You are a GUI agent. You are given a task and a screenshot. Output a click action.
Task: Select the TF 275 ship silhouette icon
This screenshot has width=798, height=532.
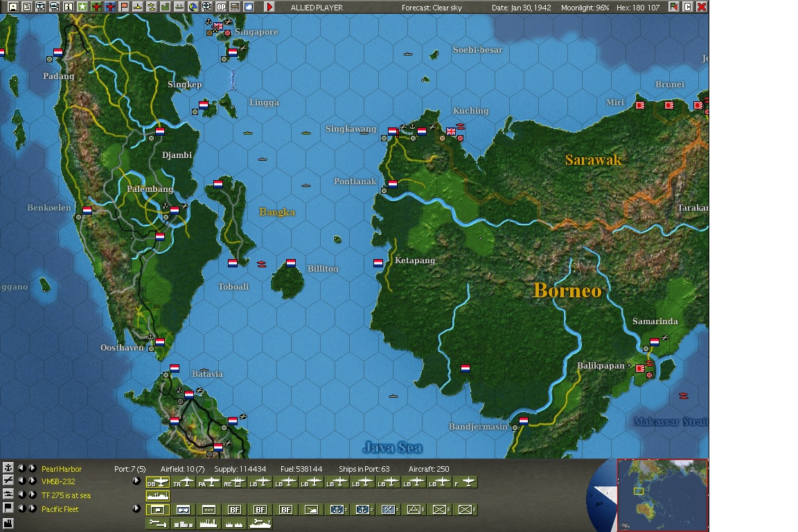(x=158, y=495)
